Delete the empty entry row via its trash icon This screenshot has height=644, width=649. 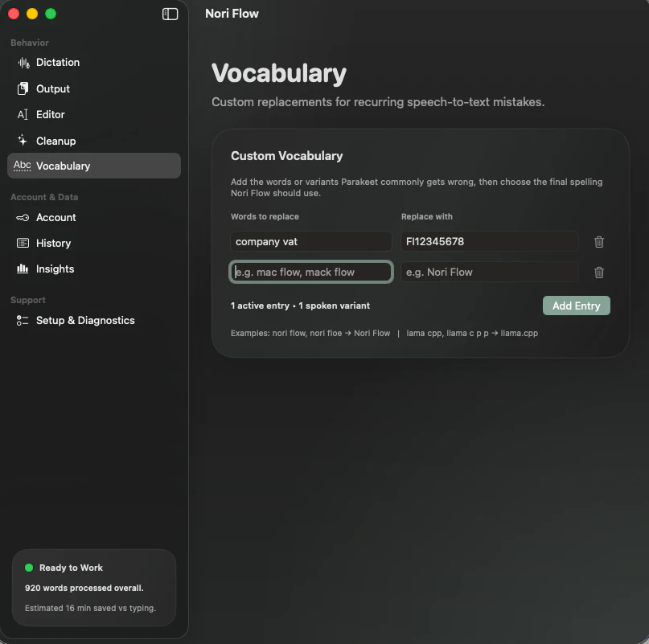599,273
